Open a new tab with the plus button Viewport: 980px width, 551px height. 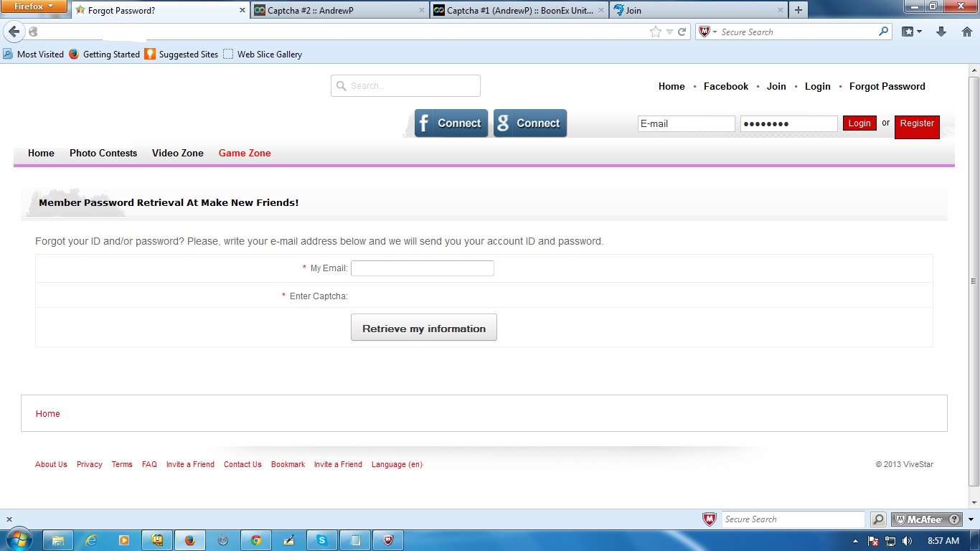[798, 10]
